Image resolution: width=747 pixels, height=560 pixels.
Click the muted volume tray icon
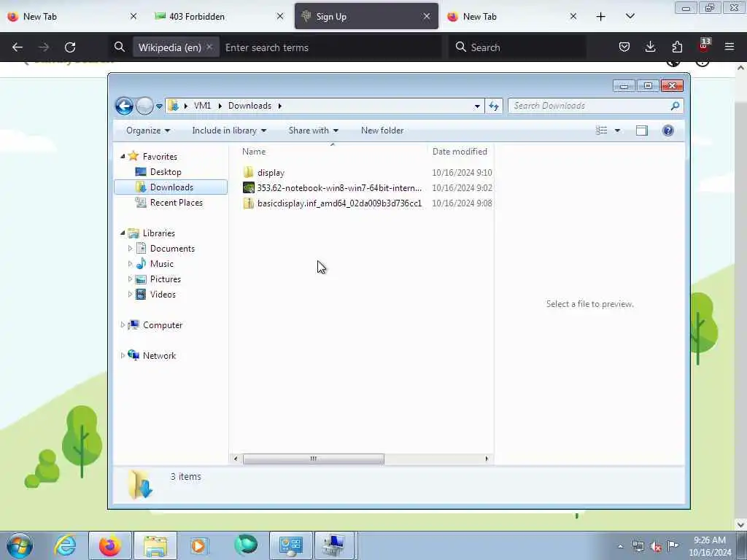pyautogui.click(x=656, y=546)
